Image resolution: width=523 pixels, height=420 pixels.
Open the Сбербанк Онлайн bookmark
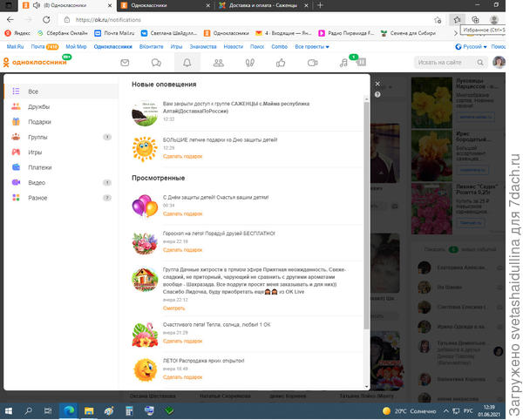point(63,33)
